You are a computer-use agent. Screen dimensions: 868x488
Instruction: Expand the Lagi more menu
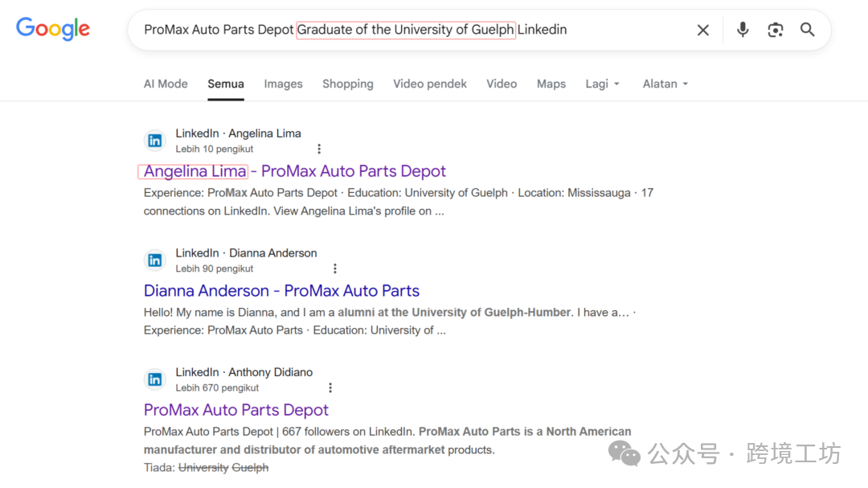point(602,84)
